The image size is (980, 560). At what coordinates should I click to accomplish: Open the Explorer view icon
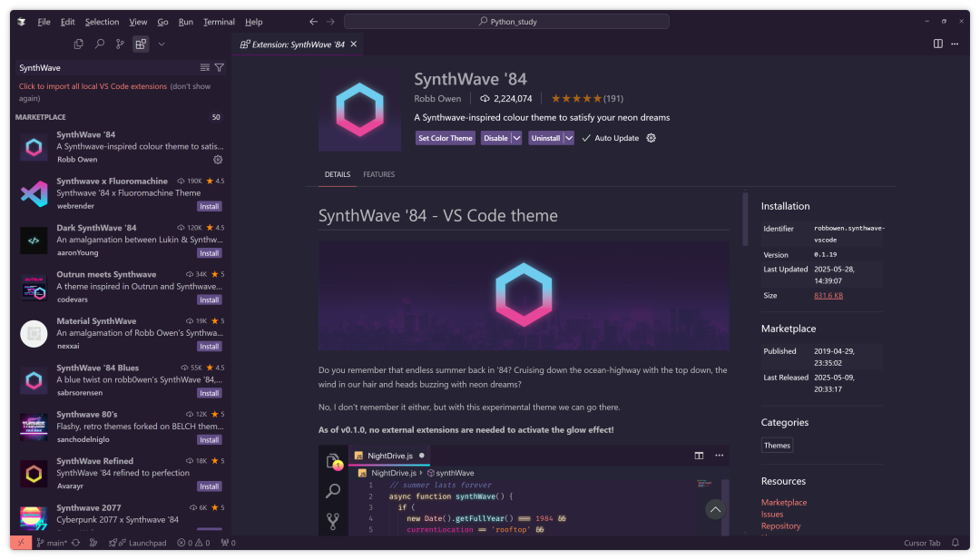(x=78, y=44)
